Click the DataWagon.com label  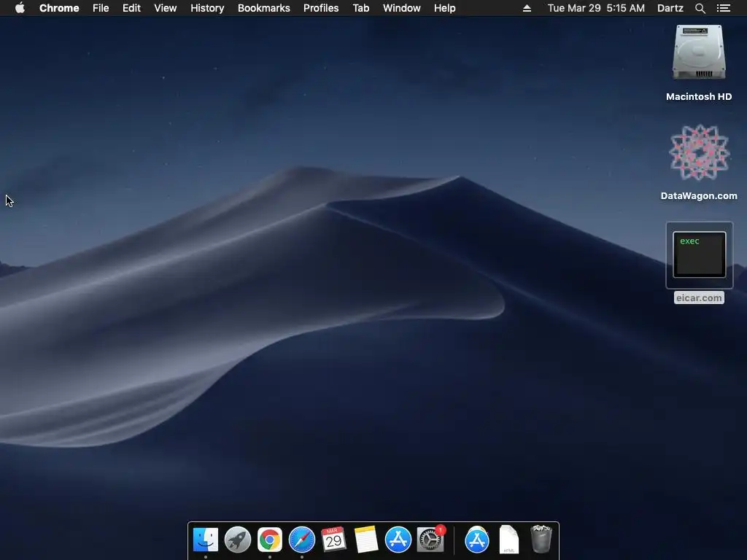[x=699, y=195]
